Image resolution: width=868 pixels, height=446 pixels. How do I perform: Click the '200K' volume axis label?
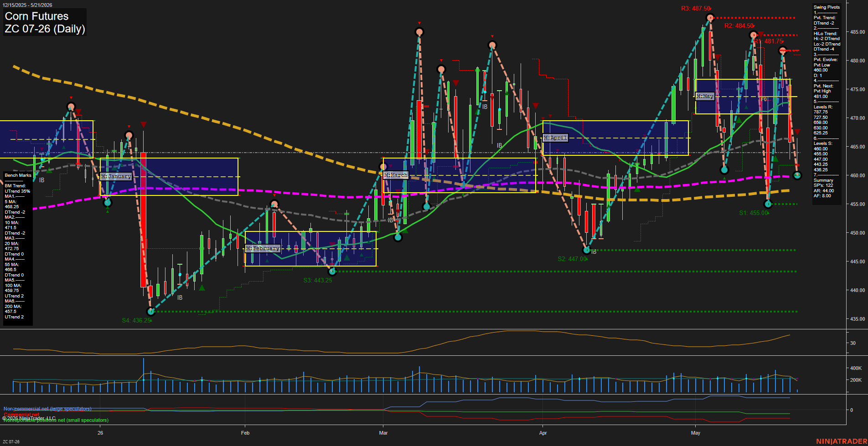click(856, 380)
